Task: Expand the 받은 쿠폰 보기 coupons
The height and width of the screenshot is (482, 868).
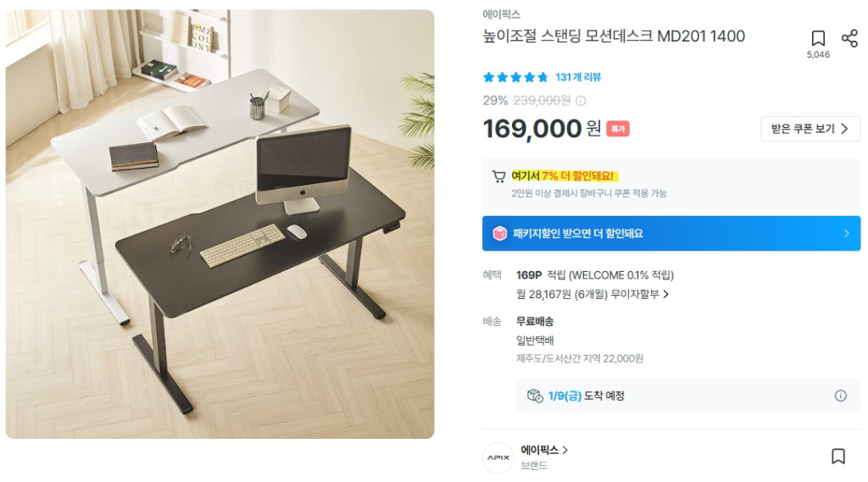Action: pyautogui.click(x=810, y=129)
